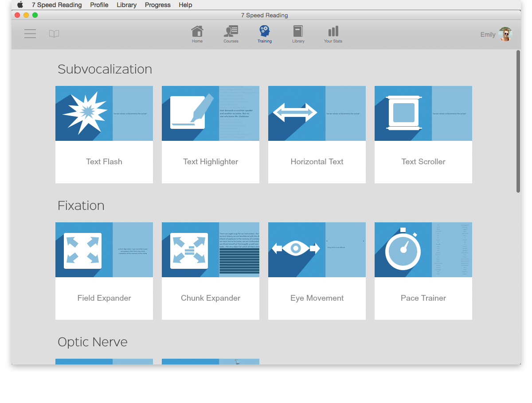Click the Emily user name

pyautogui.click(x=488, y=35)
